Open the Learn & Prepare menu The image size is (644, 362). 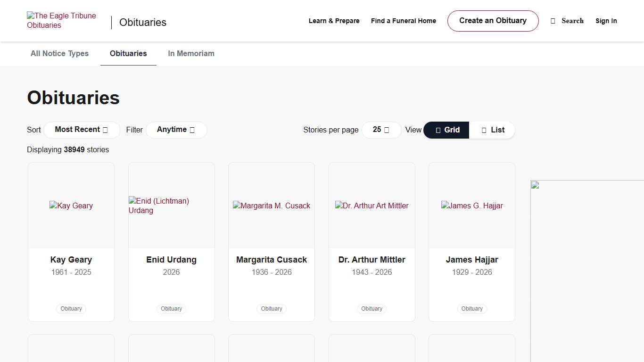(334, 21)
